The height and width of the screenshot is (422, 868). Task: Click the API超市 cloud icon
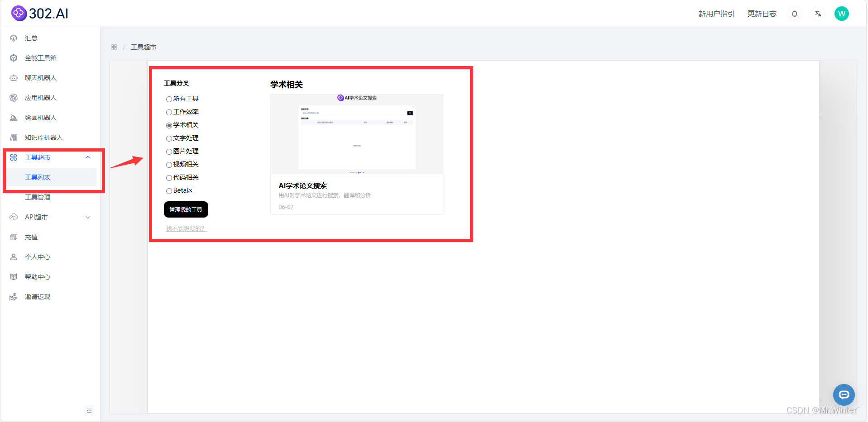click(x=14, y=217)
